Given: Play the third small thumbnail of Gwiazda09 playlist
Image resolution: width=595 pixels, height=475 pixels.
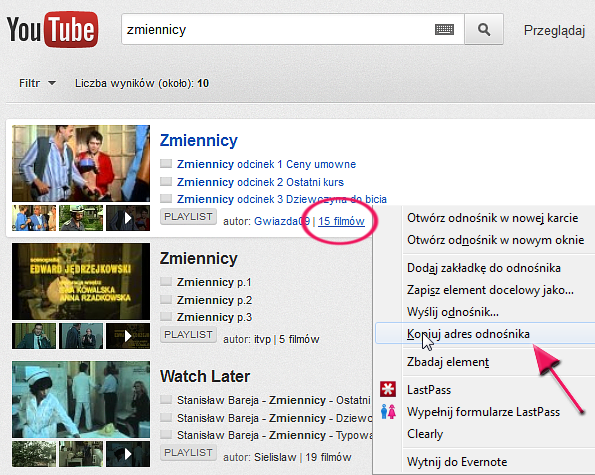Looking at the screenshot, I should coord(128,218).
